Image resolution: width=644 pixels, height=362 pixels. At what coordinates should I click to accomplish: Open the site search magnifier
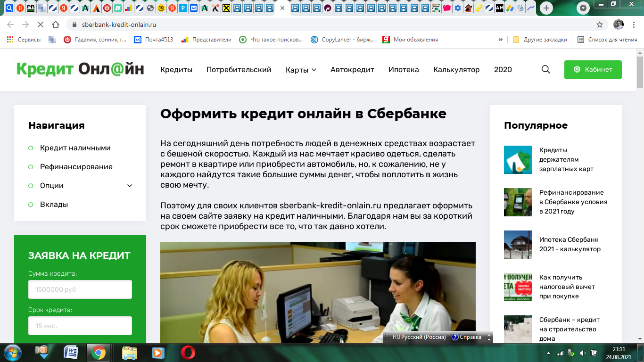(546, 69)
